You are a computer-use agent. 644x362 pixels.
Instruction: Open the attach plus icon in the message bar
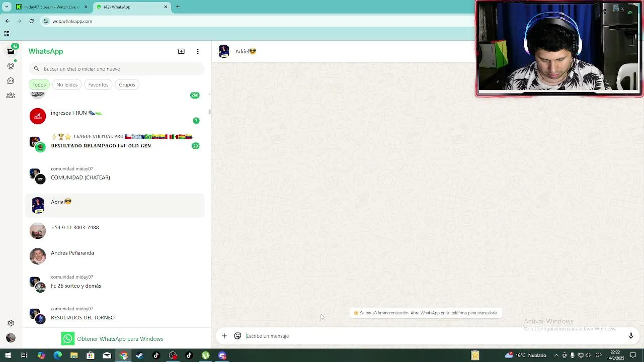click(x=224, y=336)
